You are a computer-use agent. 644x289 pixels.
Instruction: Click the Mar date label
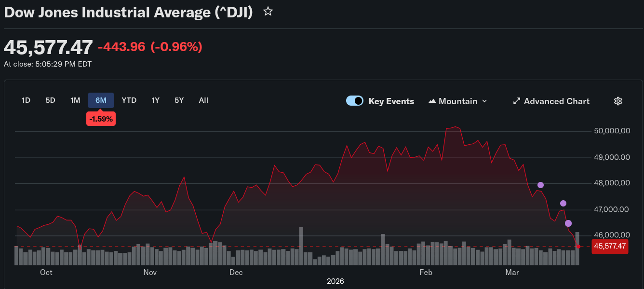pos(512,272)
